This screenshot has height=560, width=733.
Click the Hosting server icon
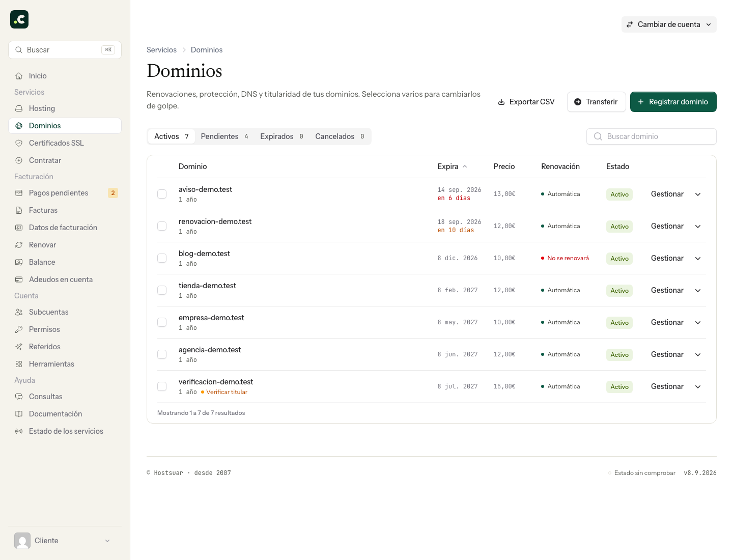click(x=19, y=108)
